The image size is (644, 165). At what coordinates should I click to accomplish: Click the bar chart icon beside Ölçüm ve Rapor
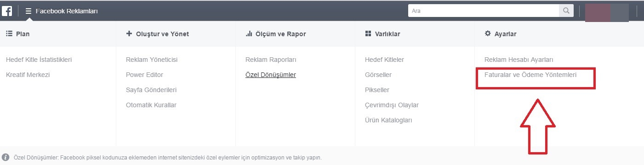(x=249, y=34)
